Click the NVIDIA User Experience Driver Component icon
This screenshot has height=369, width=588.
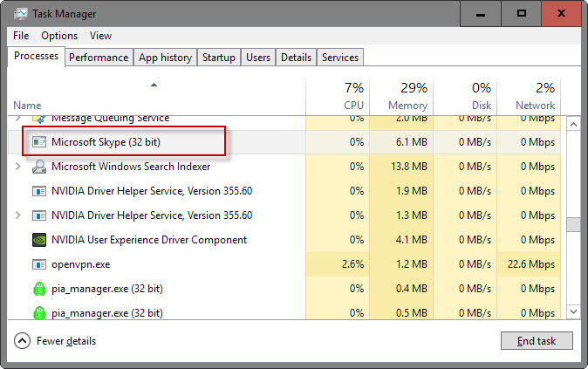click(39, 240)
